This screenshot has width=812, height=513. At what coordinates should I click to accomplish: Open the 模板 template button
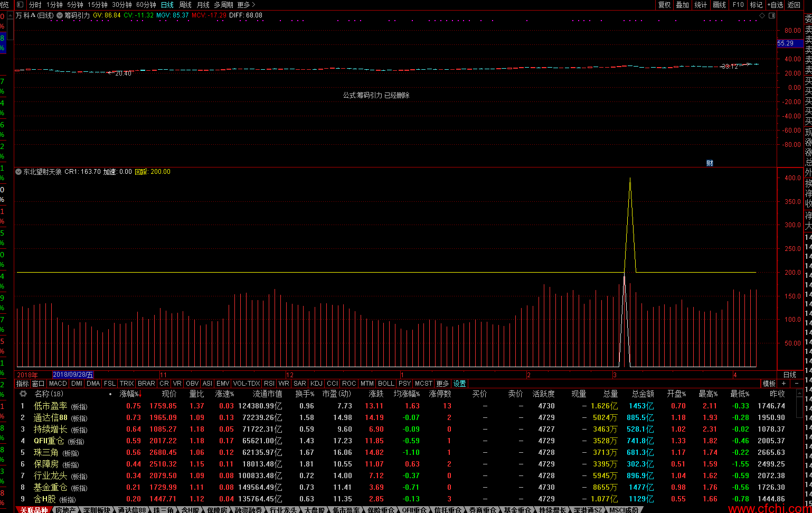point(769,384)
